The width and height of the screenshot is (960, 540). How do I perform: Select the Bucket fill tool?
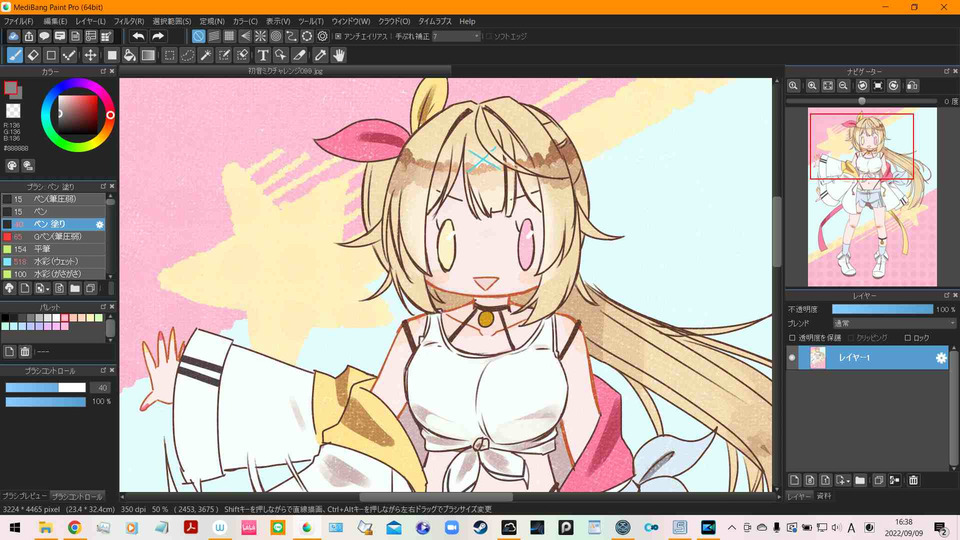point(130,56)
